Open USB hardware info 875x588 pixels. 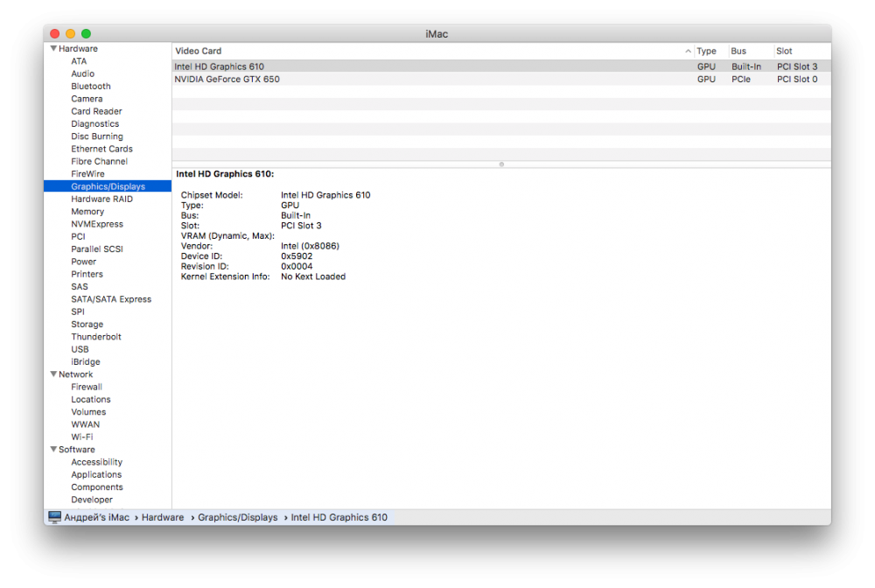tap(80, 349)
